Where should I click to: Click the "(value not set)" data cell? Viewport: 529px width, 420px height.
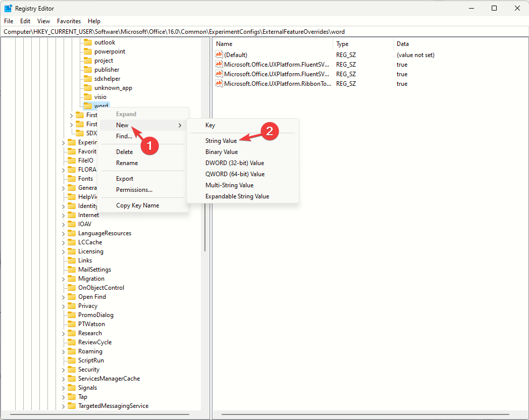point(415,55)
